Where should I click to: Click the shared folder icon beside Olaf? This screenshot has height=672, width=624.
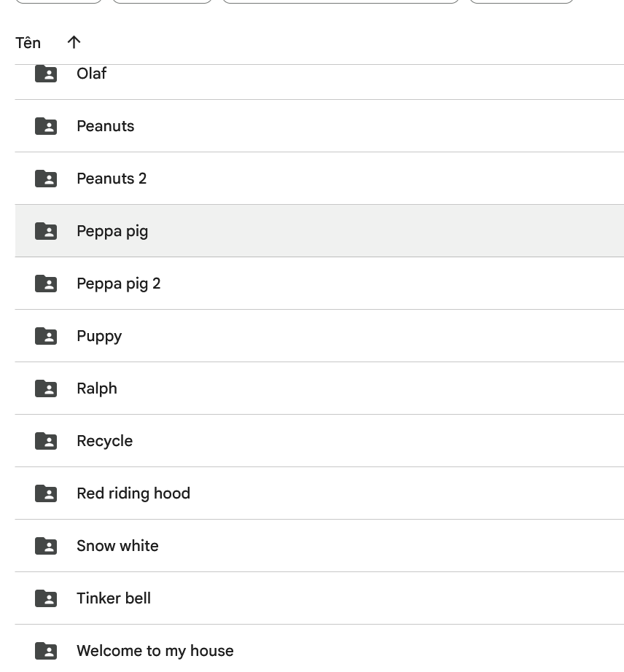click(46, 74)
